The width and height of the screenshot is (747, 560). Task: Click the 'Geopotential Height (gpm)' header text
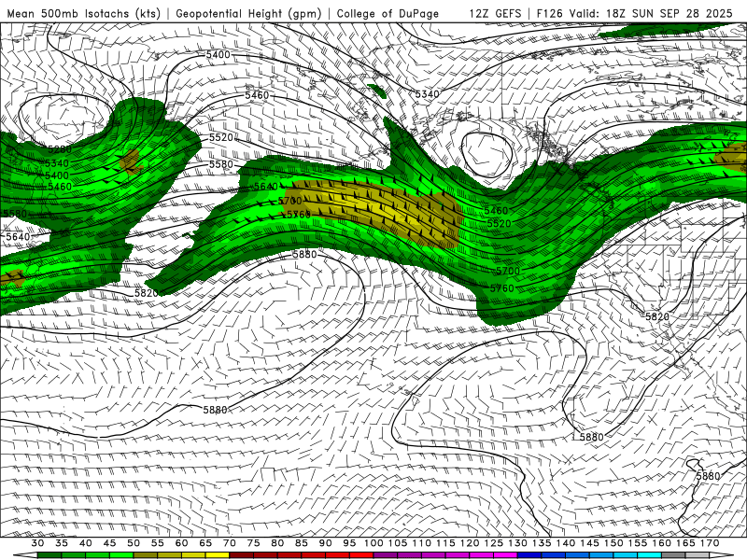[248, 13]
